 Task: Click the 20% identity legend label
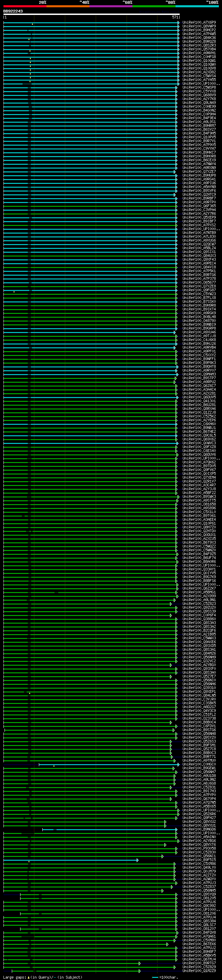coord(43,2)
